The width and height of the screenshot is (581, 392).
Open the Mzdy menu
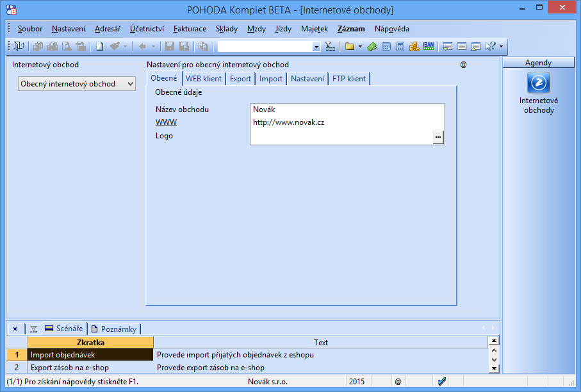[256, 29]
